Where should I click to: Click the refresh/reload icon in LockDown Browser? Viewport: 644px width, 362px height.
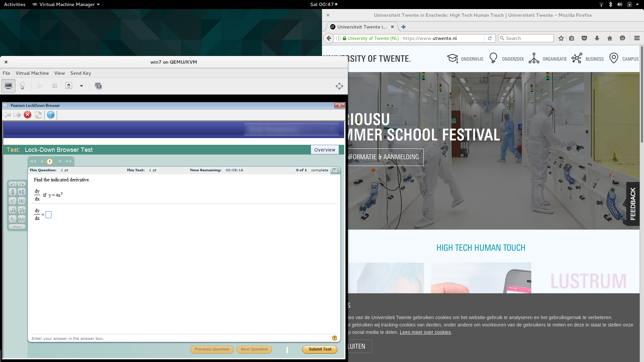tap(39, 115)
